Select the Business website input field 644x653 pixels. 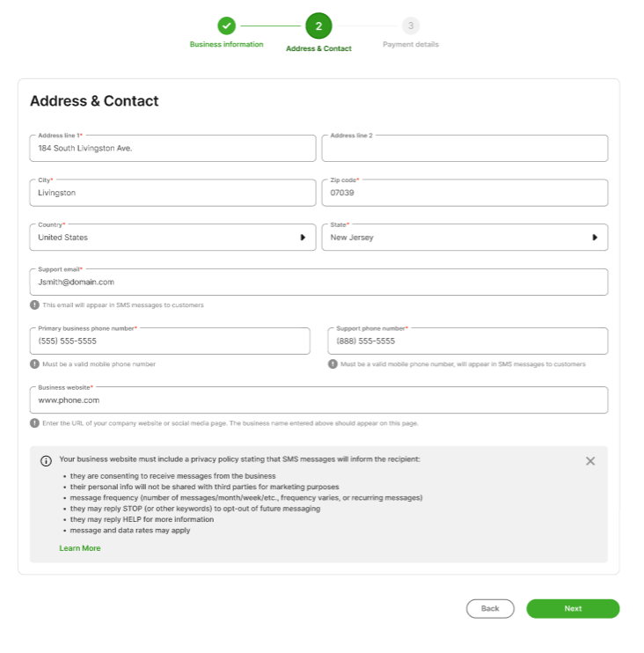coord(318,400)
